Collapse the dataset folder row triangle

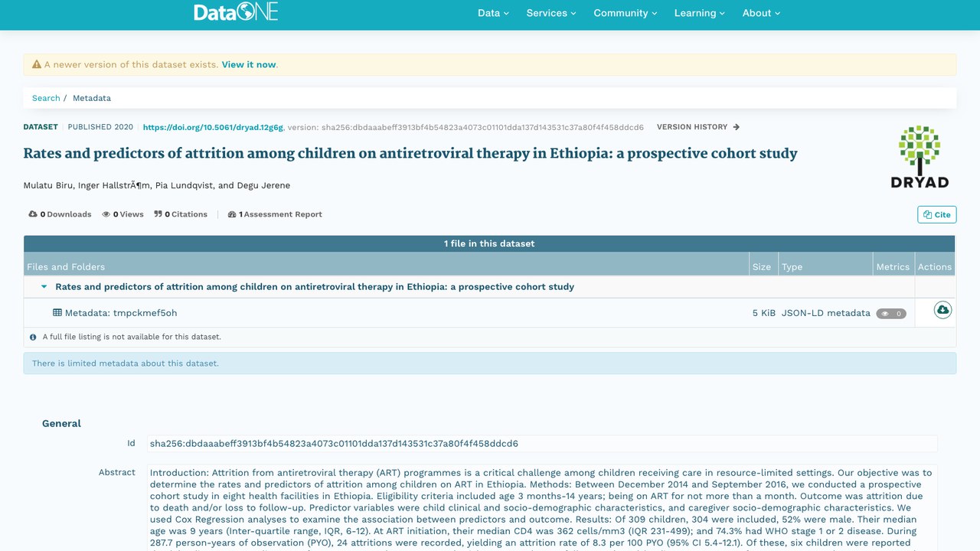[44, 286]
